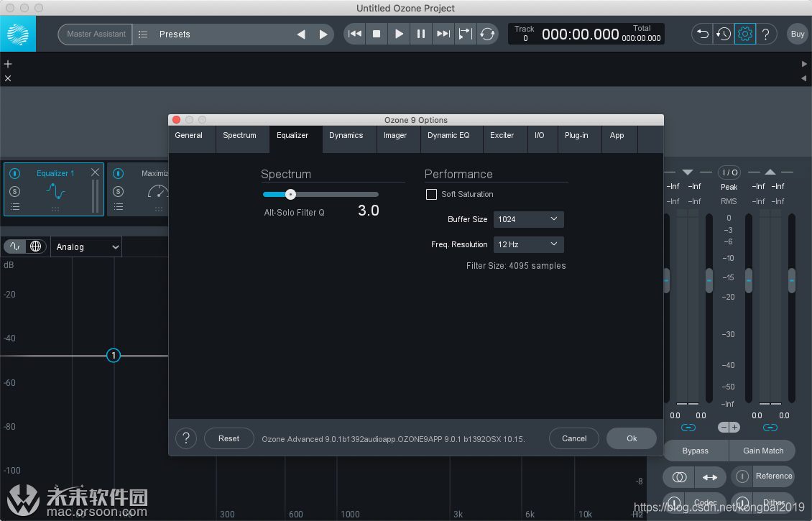812x521 pixels.
Task: Open the Analog mode dropdown
Action: 86,247
